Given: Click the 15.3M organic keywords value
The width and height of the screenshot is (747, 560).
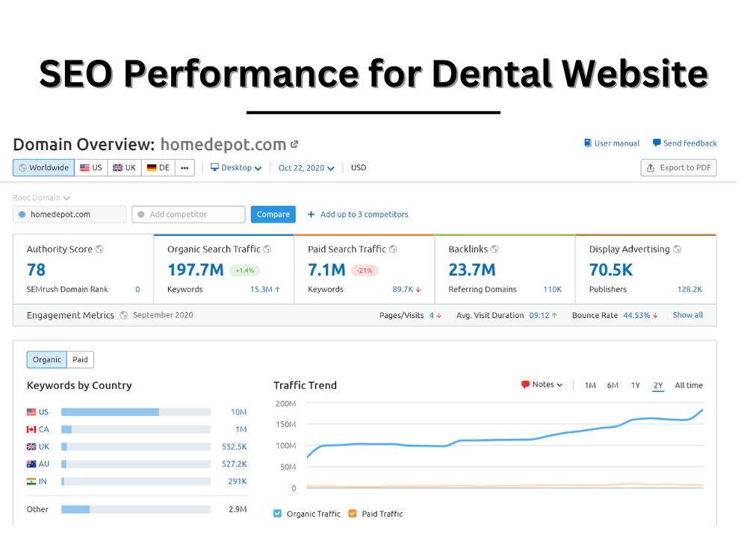Looking at the screenshot, I should tap(261, 289).
